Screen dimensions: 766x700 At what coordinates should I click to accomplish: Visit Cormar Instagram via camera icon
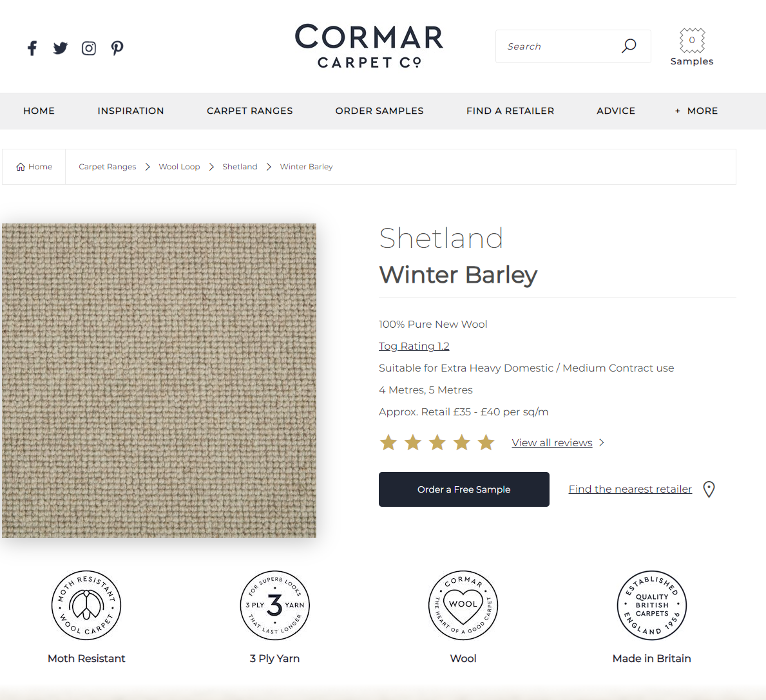[x=88, y=48]
